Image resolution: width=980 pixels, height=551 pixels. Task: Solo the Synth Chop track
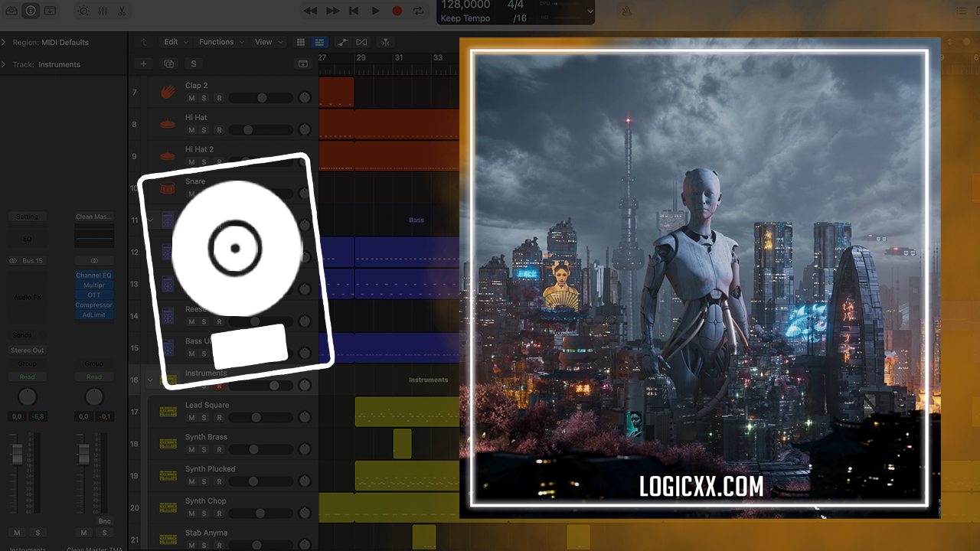(204, 514)
